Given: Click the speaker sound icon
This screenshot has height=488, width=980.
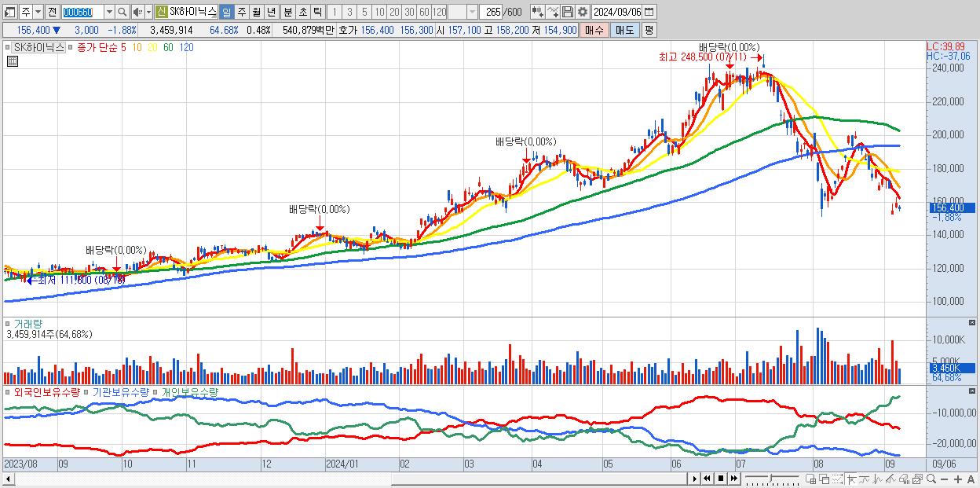Looking at the screenshot, I should point(137,12).
